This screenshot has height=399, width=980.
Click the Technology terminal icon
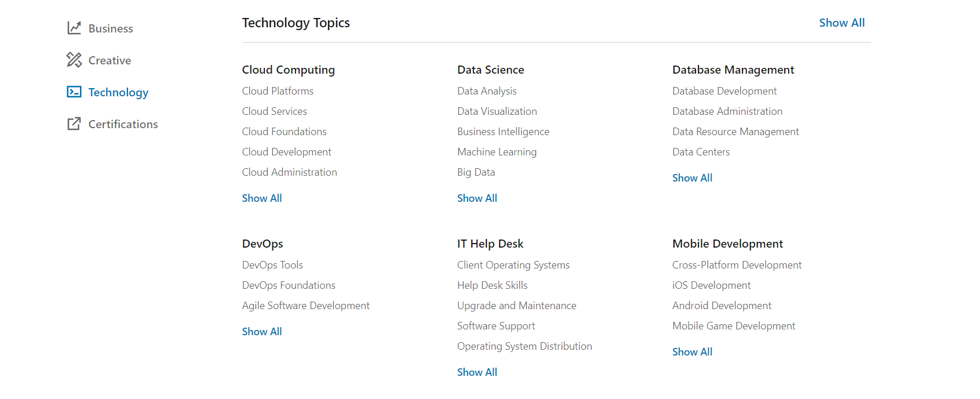[74, 92]
